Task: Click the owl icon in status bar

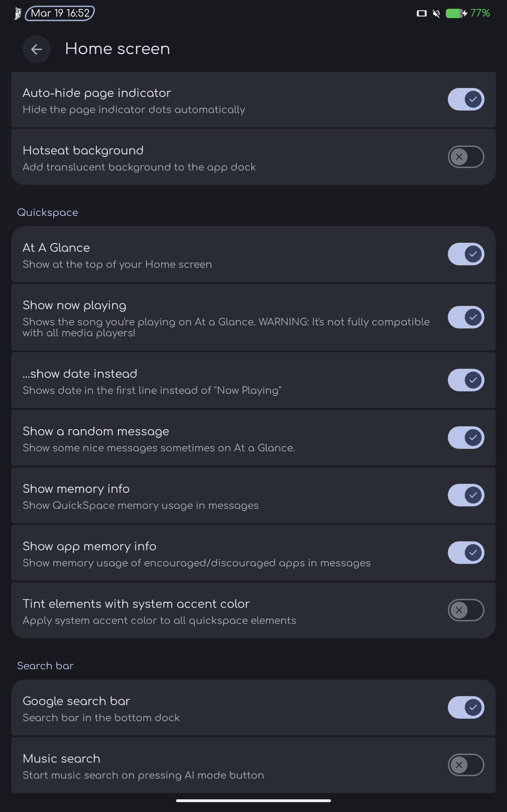Action: click(x=18, y=13)
